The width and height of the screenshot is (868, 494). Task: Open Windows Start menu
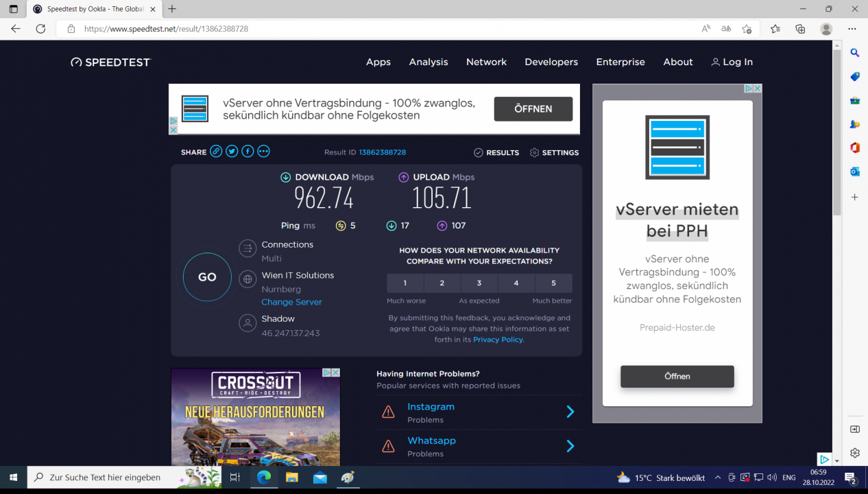pos(14,478)
